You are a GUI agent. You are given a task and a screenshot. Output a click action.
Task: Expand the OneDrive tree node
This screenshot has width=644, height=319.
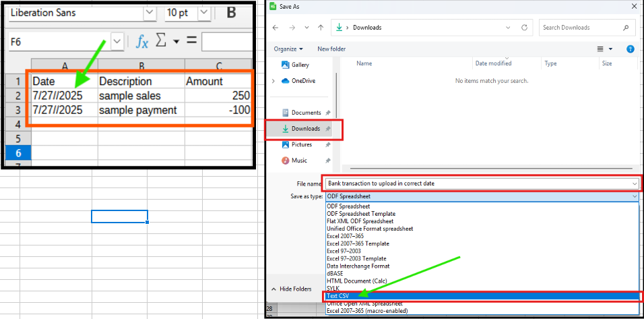[x=273, y=81]
